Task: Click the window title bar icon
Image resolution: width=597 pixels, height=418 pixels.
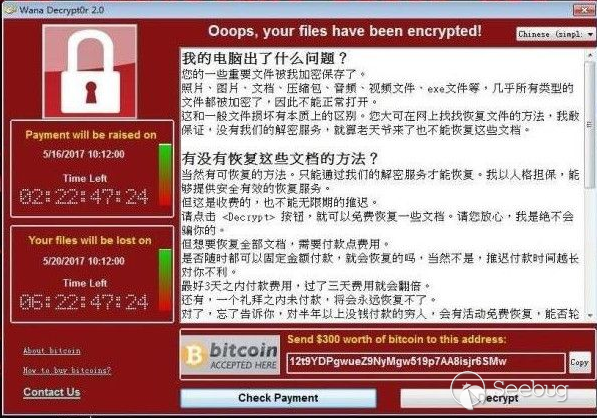Action: click(x=10, y=9)
